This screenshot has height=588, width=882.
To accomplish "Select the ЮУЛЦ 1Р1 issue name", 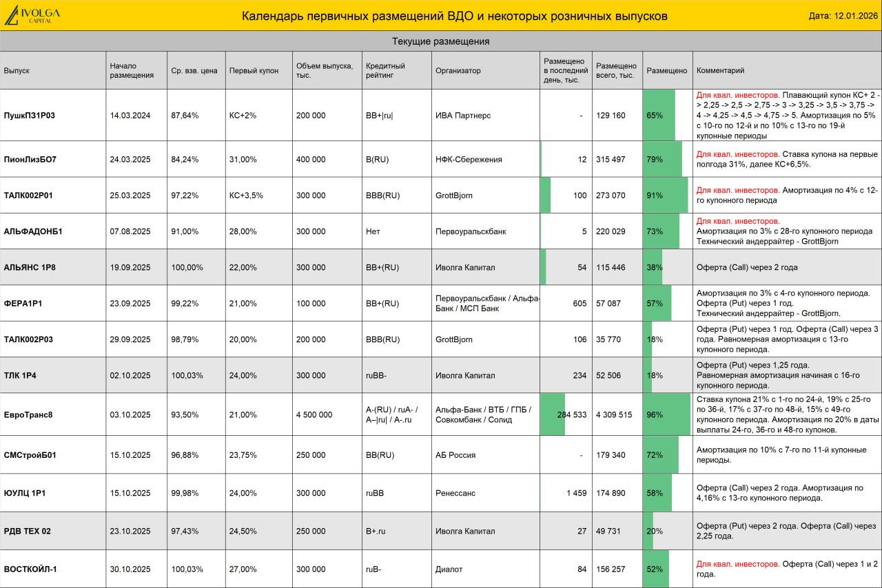I will 25,493.
